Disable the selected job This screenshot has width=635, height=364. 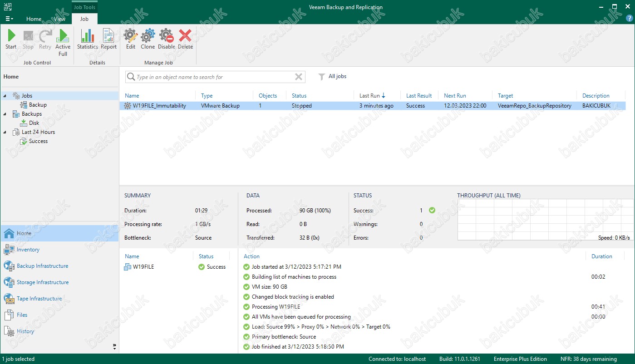click(167, 39)
